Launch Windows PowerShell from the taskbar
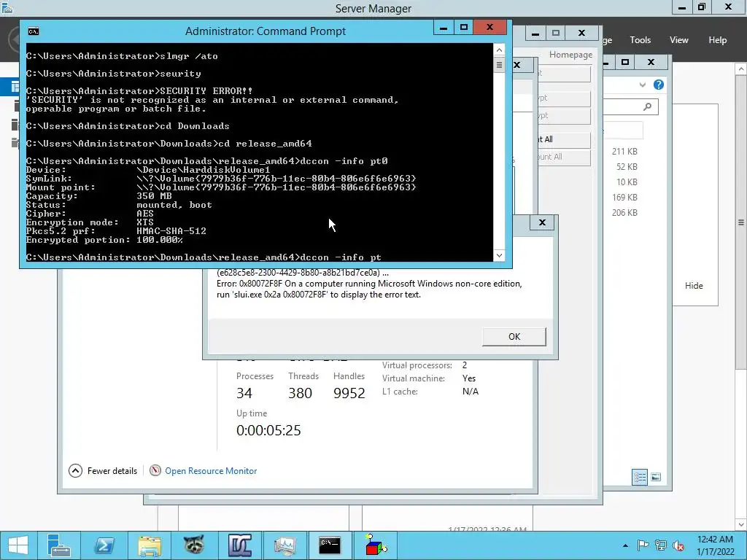The width and height of the screenshot is (747, 560). coord(104,545)
